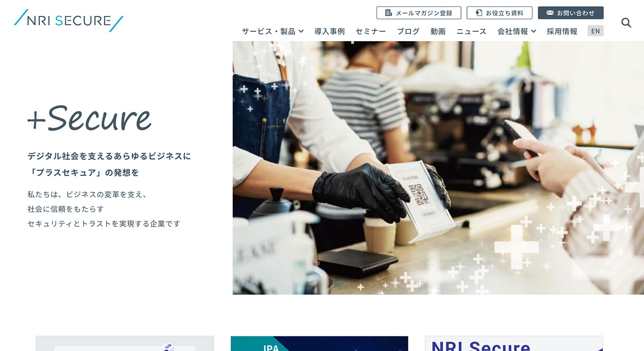Image resolution: width=644 pixels, height=351 pixels.
Task: Click the NRI Secure logo
Action: click(69, 21)
